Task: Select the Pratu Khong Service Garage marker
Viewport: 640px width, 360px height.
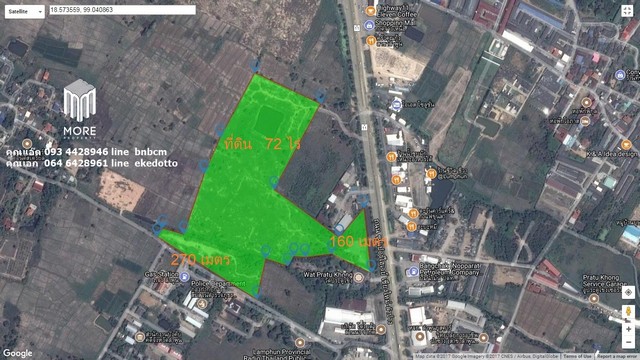Action: [594, 299]
